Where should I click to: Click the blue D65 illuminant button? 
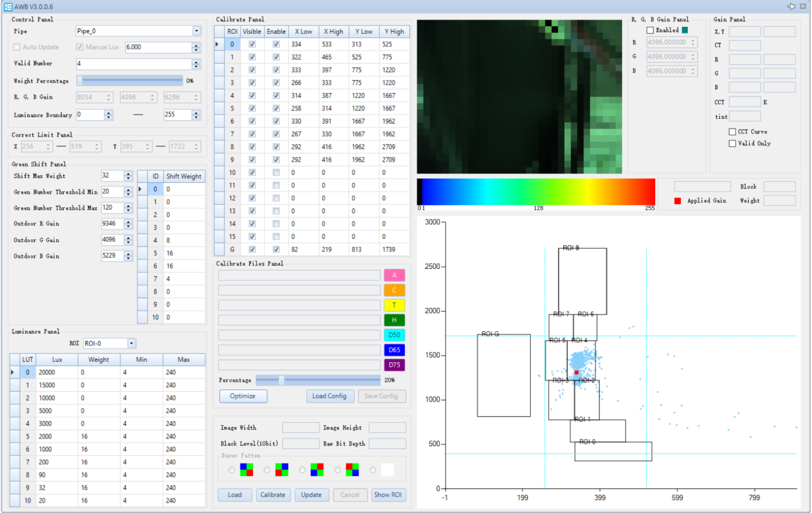pyautogui.click(x=394, y=350)
